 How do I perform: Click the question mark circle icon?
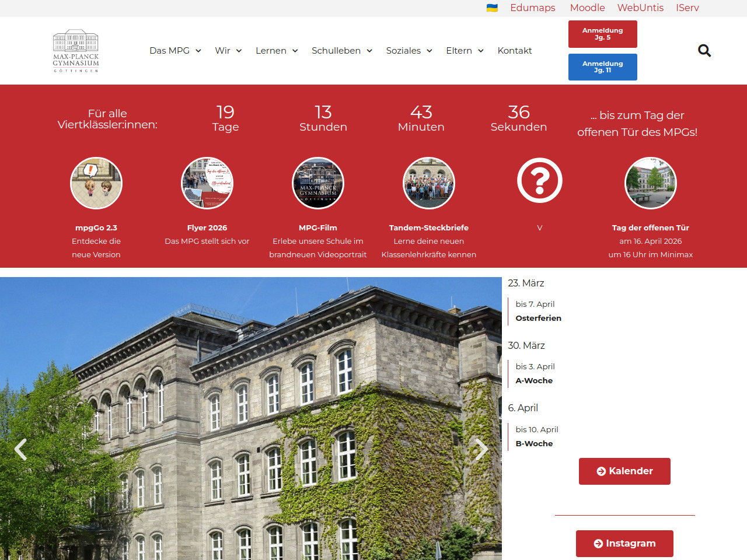click(x=540, y=181)
